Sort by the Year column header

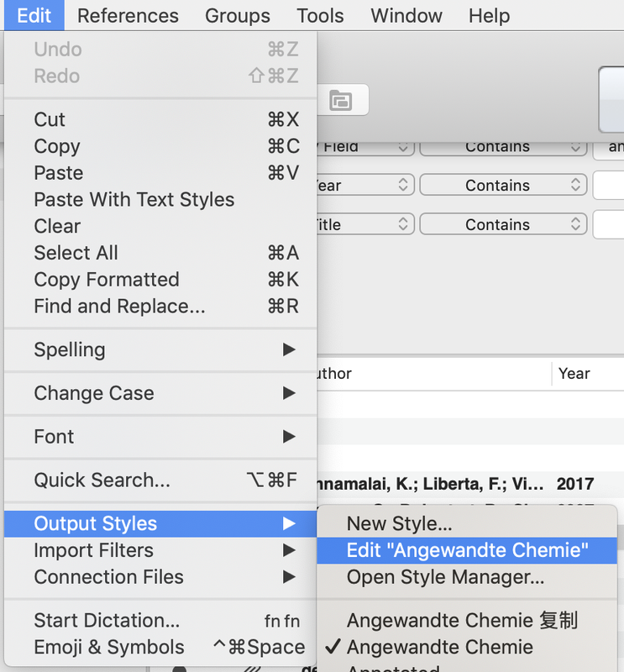coord(574,374)
